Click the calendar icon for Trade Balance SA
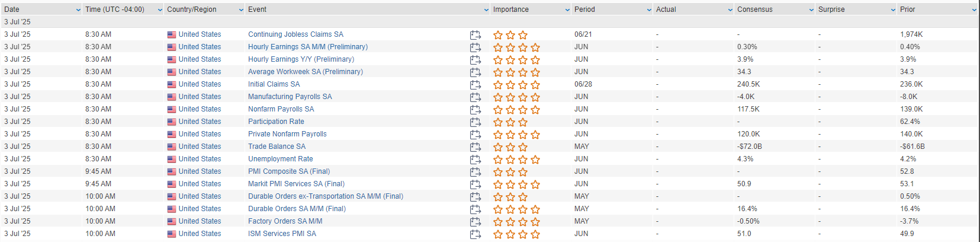980x242 pixels. (x=475, y=147)
